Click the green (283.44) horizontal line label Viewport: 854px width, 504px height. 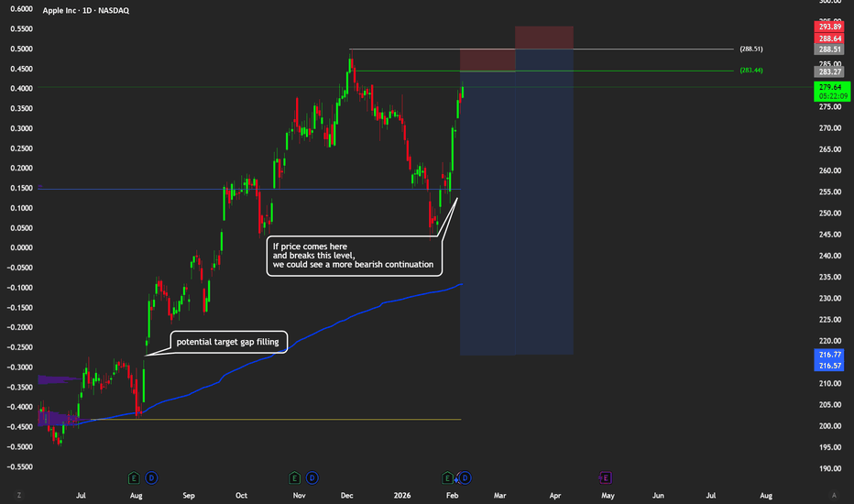[751, 71]
